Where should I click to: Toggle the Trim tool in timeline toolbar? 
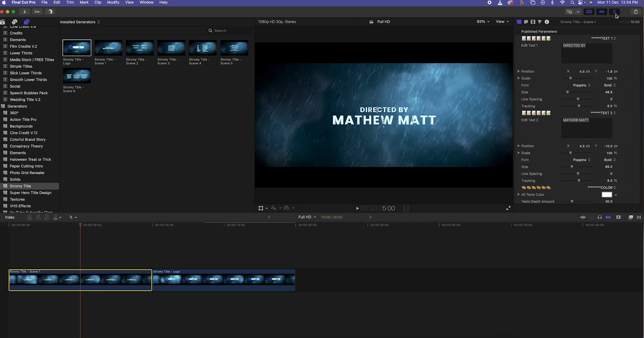[73, 217]
